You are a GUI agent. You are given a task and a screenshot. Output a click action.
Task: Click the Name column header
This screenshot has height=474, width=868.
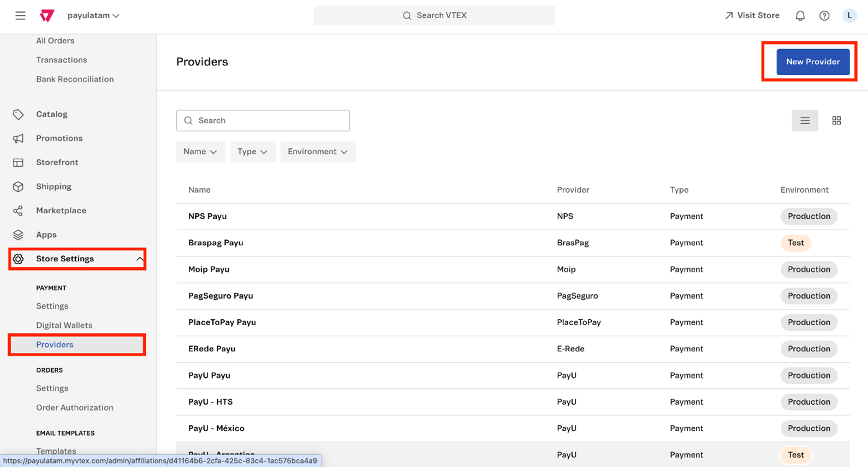tap(199, 190)
